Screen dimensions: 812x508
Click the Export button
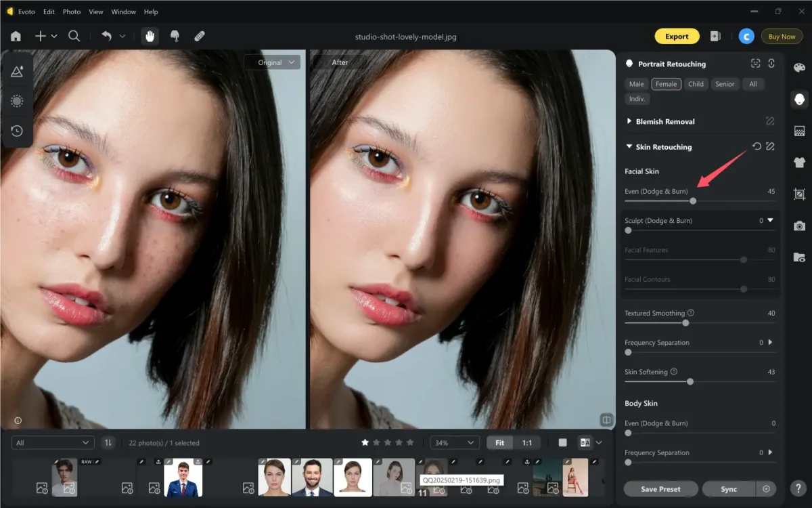(677, 37)
